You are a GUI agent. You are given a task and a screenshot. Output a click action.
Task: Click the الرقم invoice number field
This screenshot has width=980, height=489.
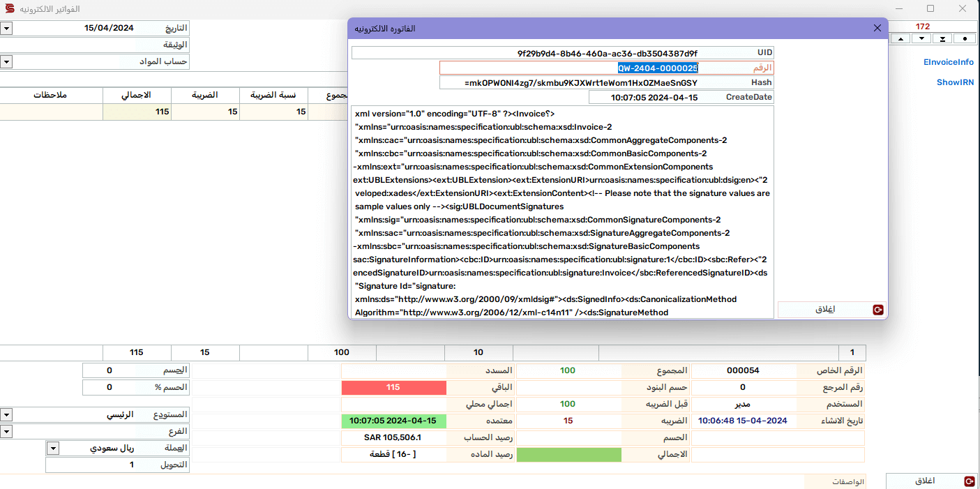[x=572, y=68]
